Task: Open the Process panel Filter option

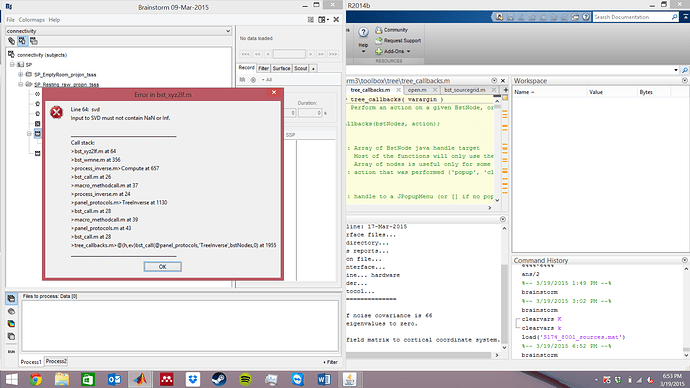Action: click(x=330, y=362)
